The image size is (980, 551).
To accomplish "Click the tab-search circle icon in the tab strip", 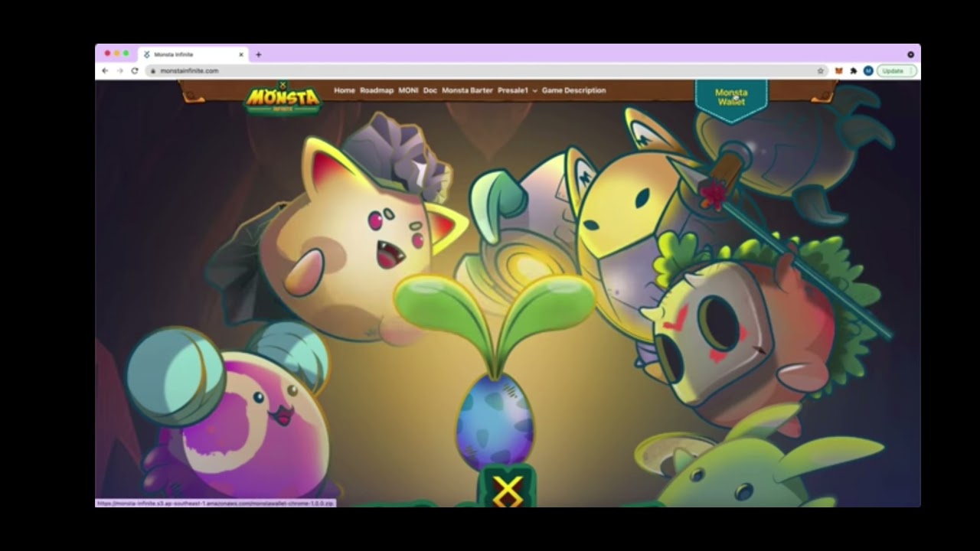I will pos(910,54).
